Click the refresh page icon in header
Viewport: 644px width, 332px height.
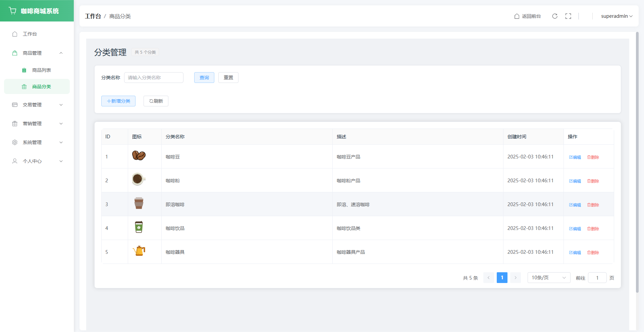555,16
